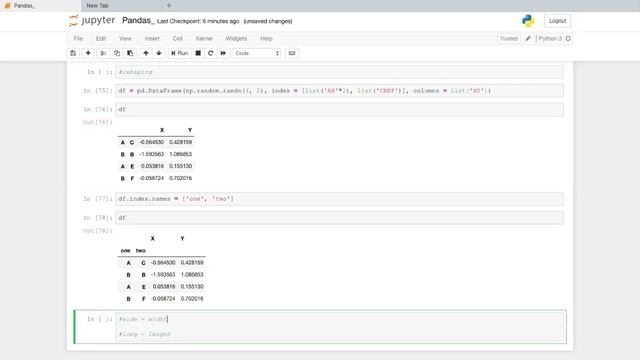Open the Widgets menu
640x360 pixels.
[236, 38]
